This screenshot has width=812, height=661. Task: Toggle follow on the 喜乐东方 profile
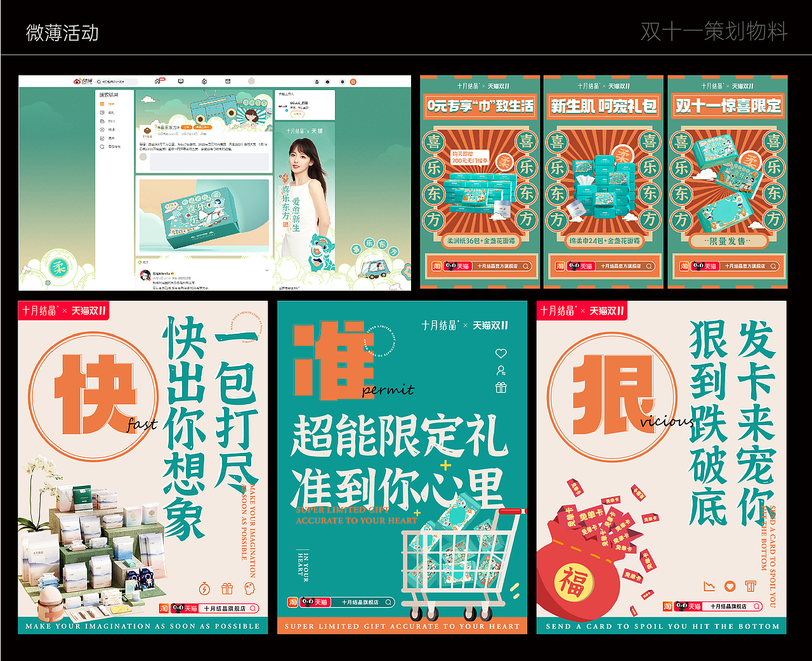[x=187, y=127]
